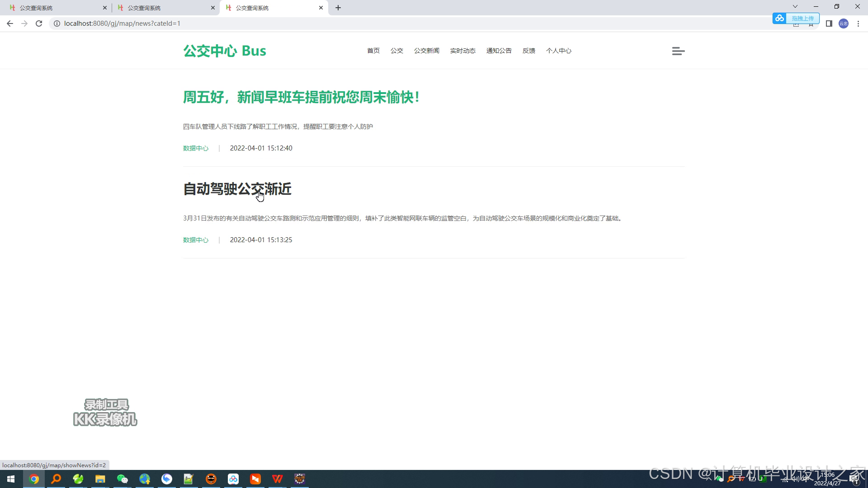This screenshot has height=488, width=868.
Task: Open the hamburger menu icon in header
Action: click(678, 51)
